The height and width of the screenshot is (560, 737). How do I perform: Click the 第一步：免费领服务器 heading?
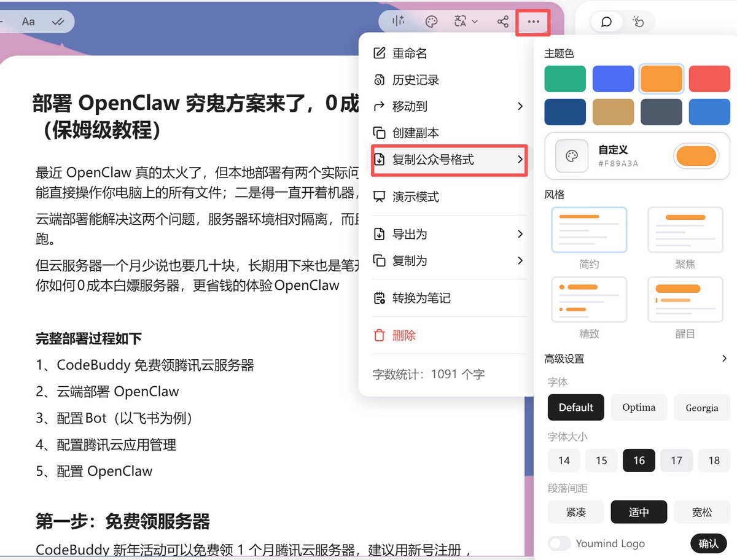(x=123, y=522)
